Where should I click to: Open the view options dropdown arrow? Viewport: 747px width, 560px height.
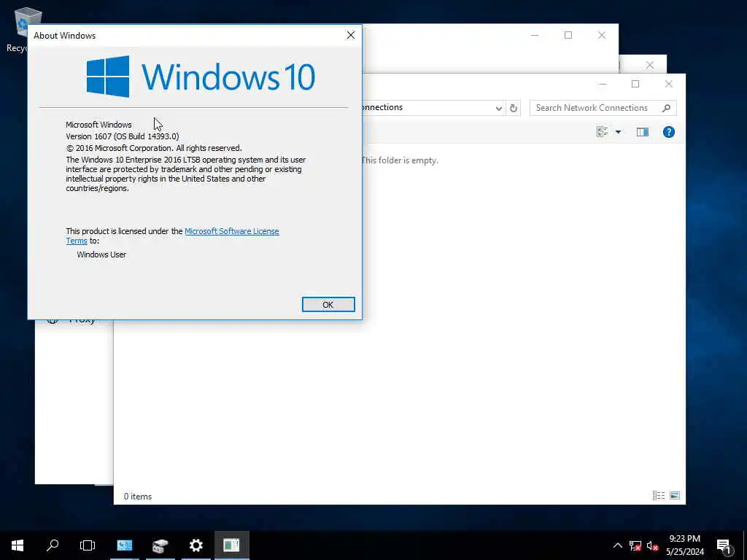click(x=618, y=132)
